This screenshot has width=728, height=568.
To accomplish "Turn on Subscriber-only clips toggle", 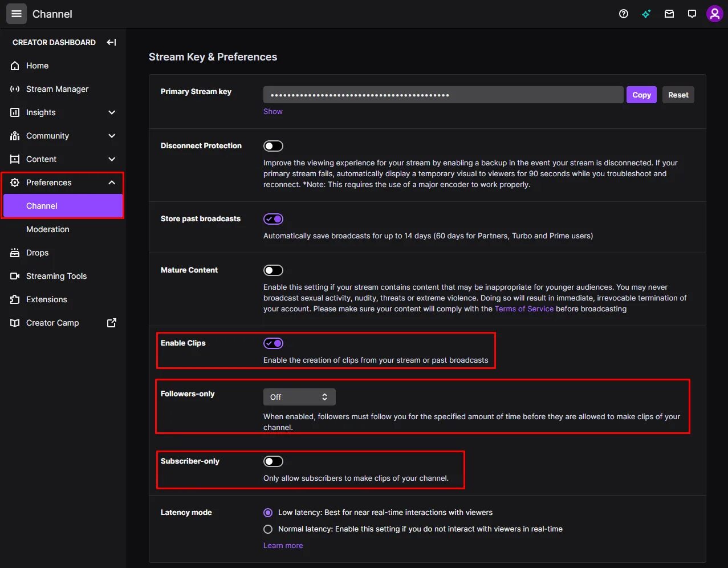I will click(x=273, y=461).
